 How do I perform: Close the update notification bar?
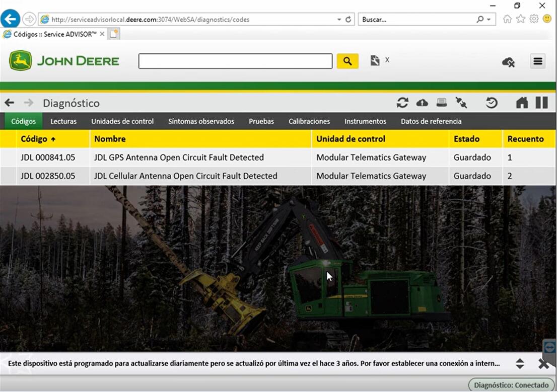tap(543, 363)
